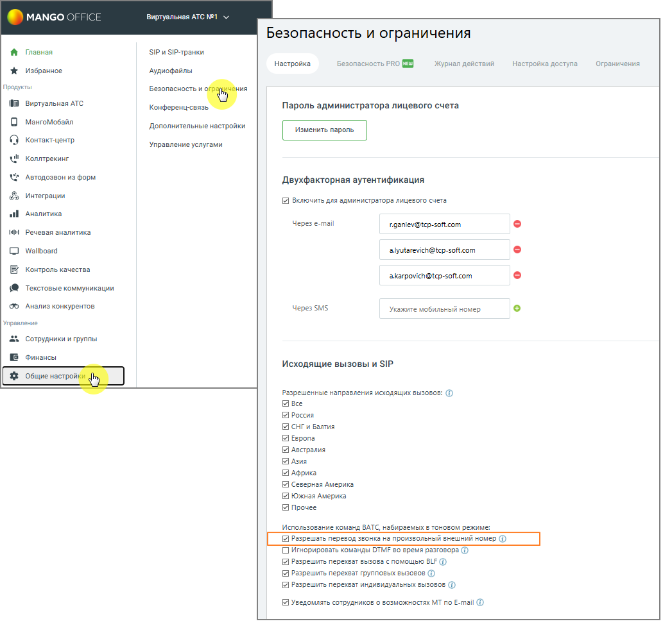This screenshot has width=672, height=635.
Task: Toggle Разрешать перевод звонка на внешний номер
Action: 286,539
